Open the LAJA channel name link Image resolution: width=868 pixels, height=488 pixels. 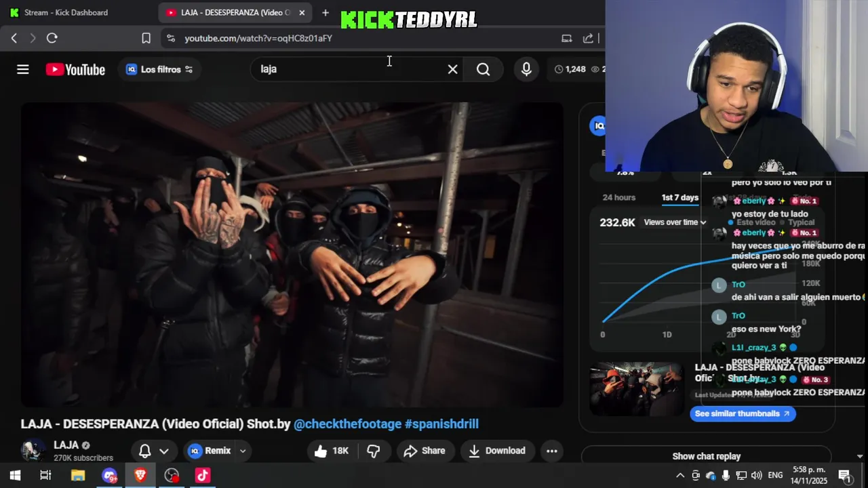pos(66,445)
